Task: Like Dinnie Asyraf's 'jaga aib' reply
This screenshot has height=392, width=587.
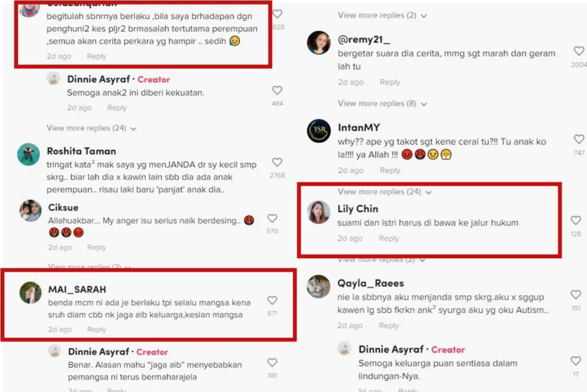Action: coord(272,363)
